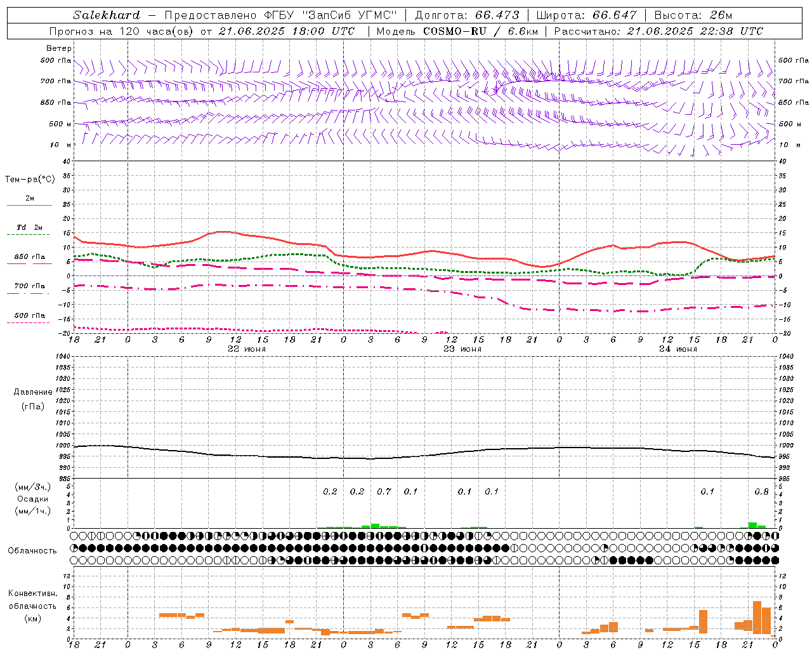The image size is (812, 650).
Task: Click the 700 гПа entry in the temperature legend
Action: click(30, 286)
